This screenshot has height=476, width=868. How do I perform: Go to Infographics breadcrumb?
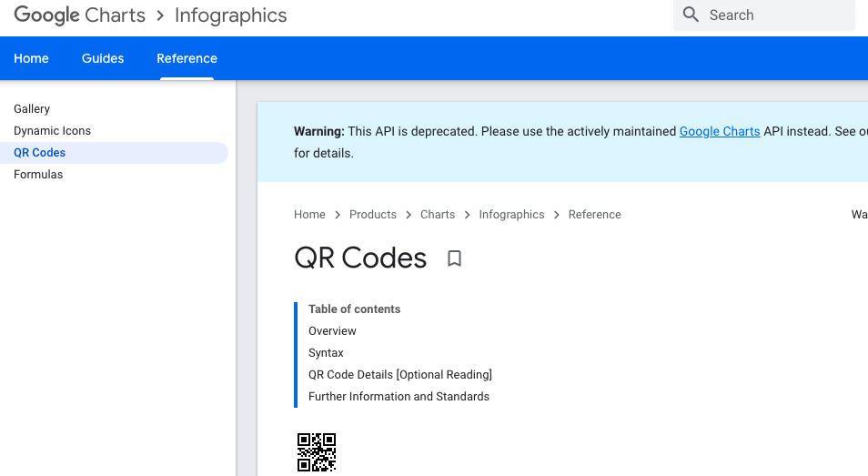point(511,214)
